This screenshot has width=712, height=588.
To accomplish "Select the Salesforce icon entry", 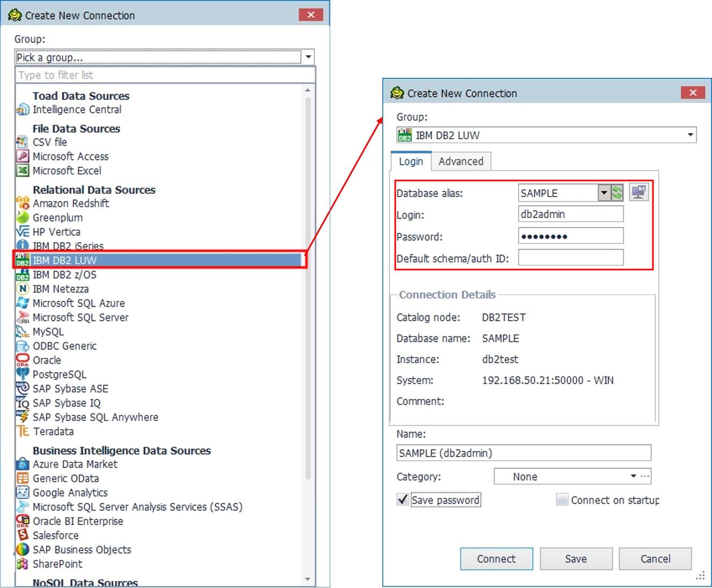I will tap(23, 535).
